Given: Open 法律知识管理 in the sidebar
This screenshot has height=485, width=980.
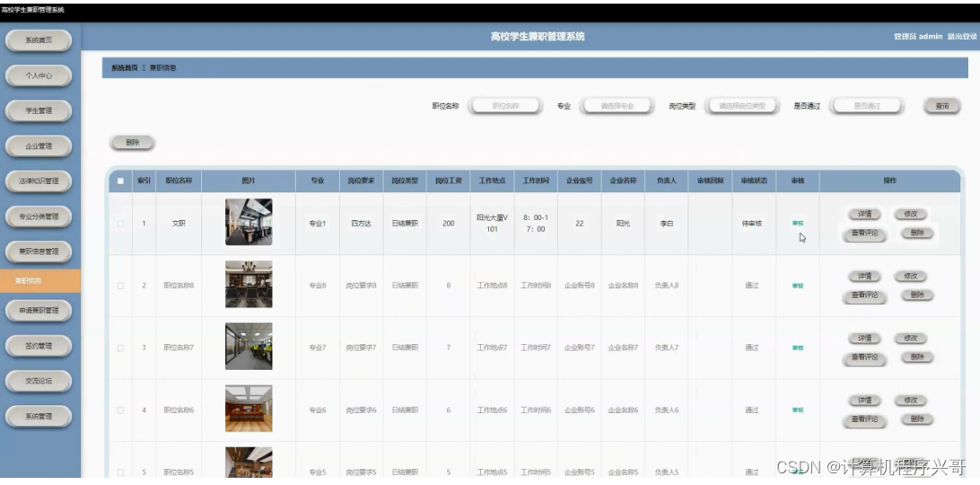Looking at the screenshot, I should (39, 181).
